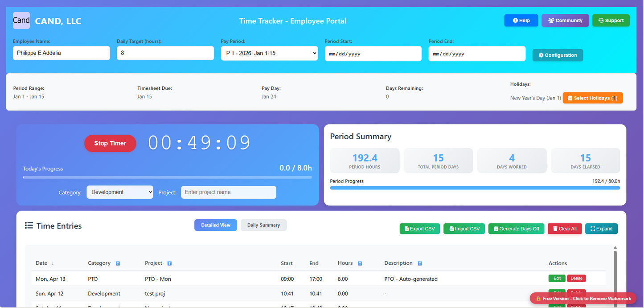
Task: Click the Description column filter icon
Action: point(420,263)
